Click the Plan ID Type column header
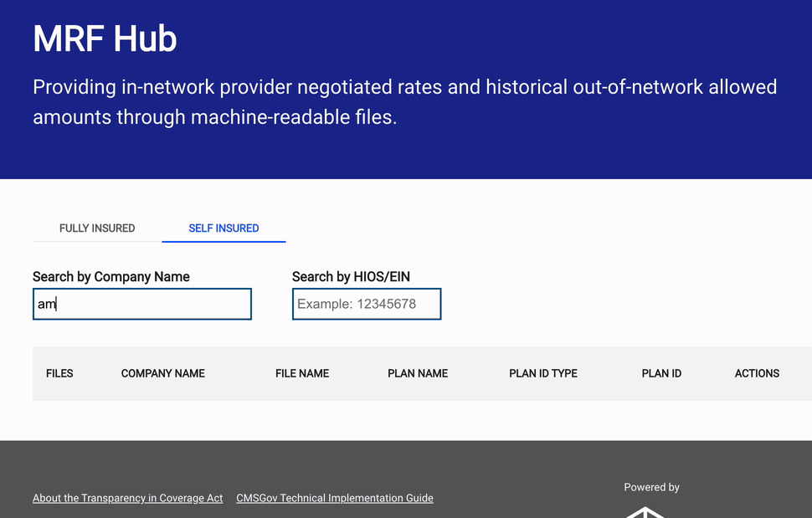The image size is (812, 518). (x=543, y=373)
